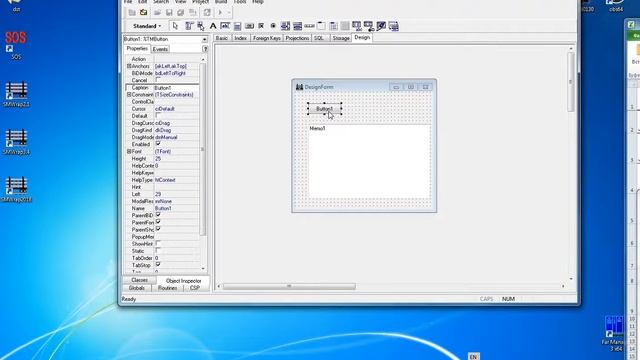Select the Button component left of checkbox icon
The width and height of the screenshot is (640, 360).
pyautogui.click(x=249, y=26)
